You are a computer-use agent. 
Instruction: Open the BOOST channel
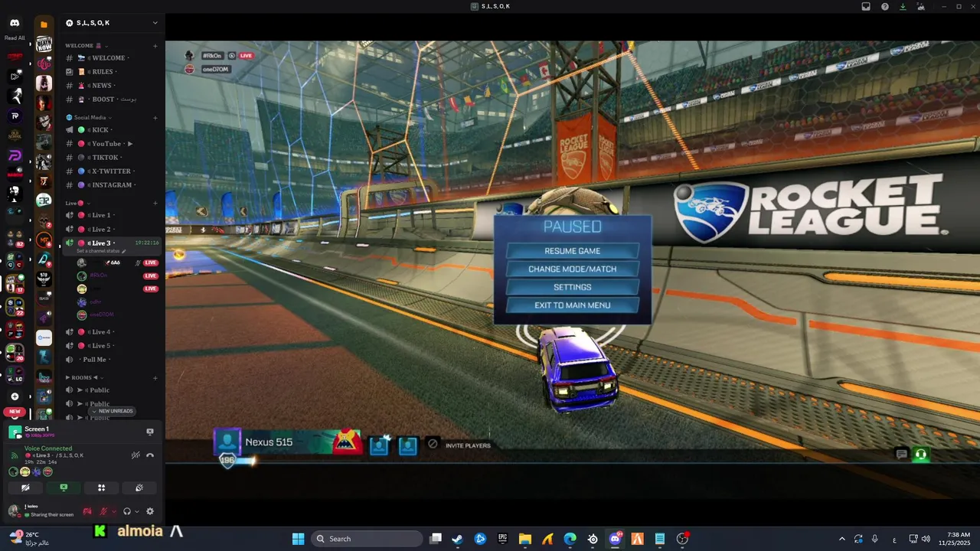pos(112,99)
